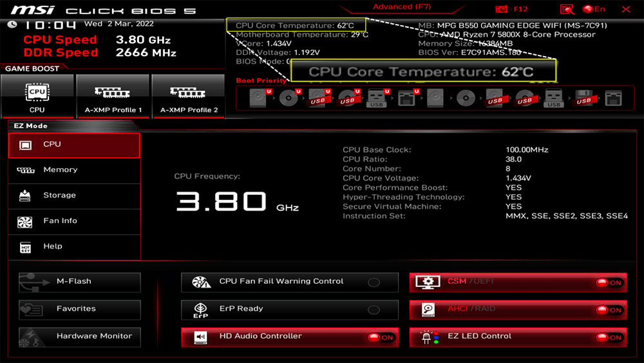Open Hardware Monitor
The height and width of the screenshot is (363, 644).
80,337
